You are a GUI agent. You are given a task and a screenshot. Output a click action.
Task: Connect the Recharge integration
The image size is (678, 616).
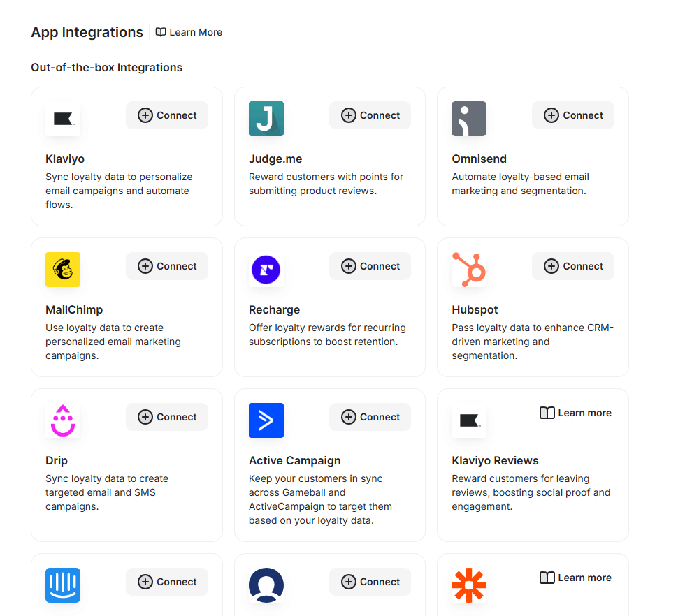coord(370,266)
